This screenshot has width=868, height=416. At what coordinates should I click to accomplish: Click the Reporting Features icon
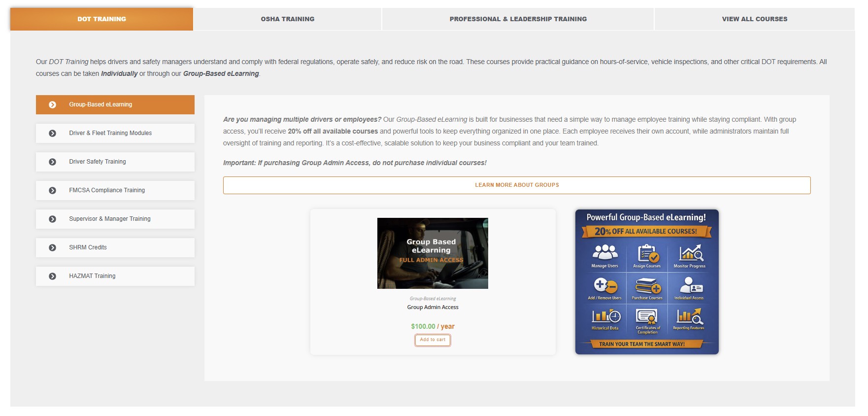(x=689, y=316)
